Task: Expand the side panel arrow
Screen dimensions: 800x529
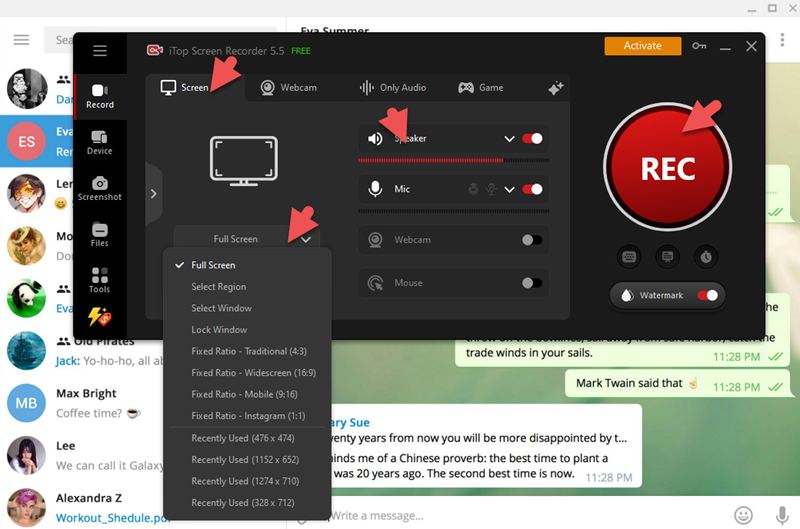Action: pos(154,194)
